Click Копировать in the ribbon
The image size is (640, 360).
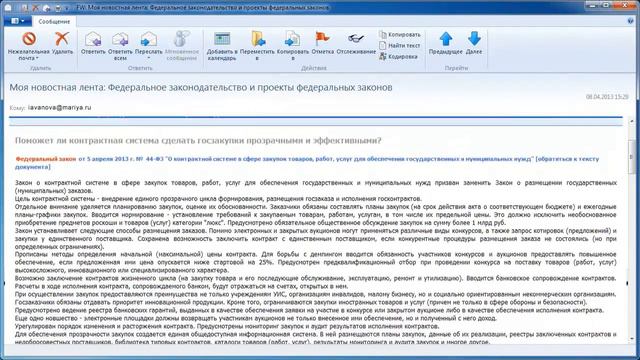click(400, 35)
